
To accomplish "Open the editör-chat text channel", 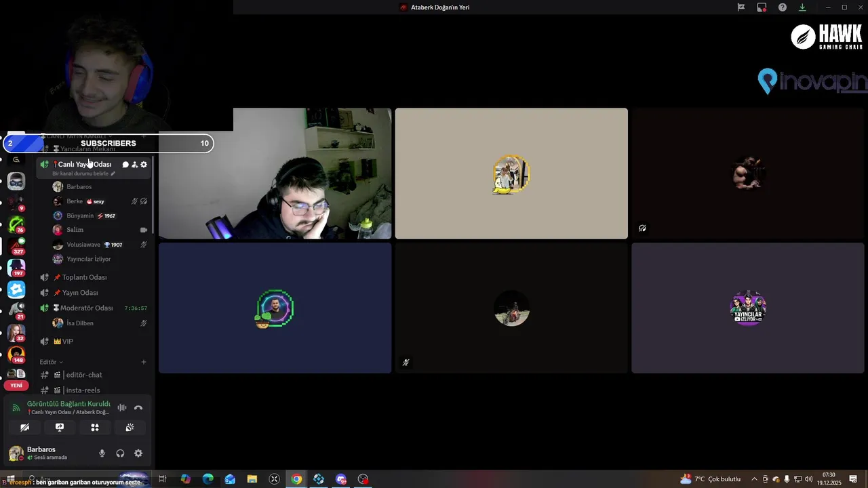I will [x=94, y=375].
